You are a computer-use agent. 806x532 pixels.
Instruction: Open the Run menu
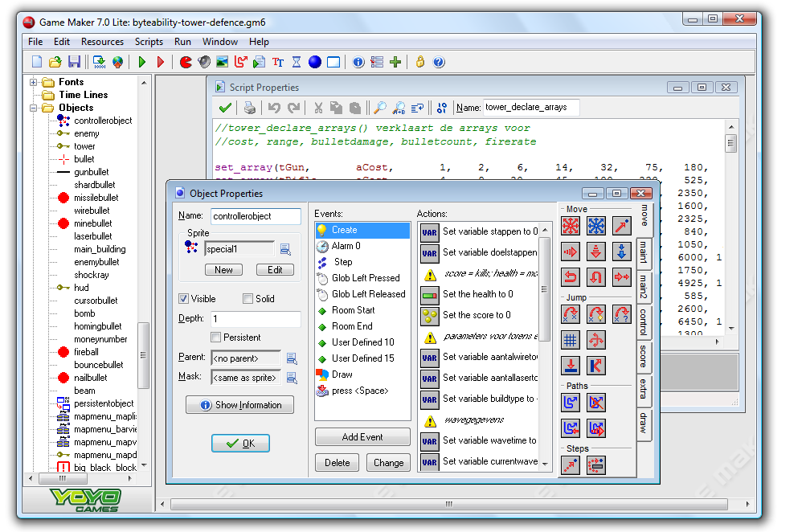(182, 42)
